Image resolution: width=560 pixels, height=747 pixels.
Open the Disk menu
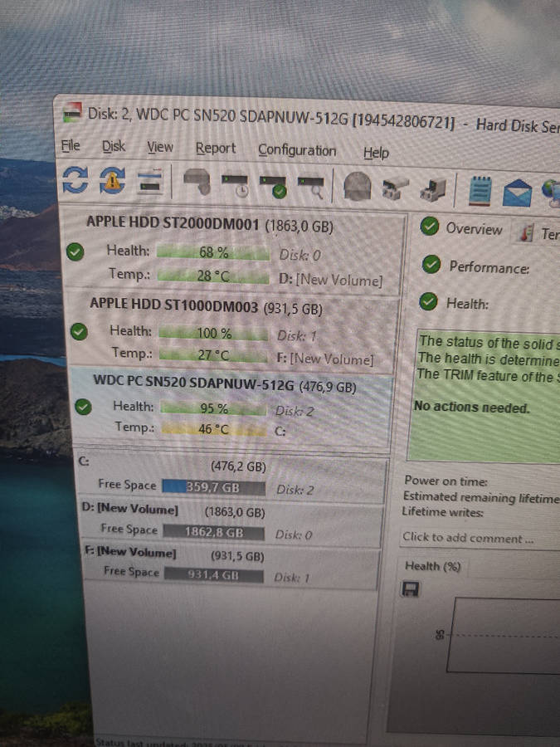(x=114, y=147)
